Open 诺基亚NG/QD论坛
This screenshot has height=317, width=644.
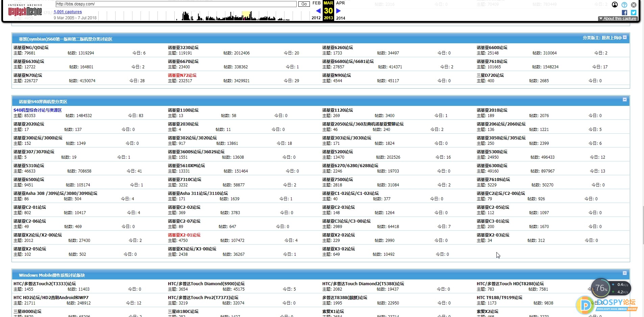(x=31, y=48)
